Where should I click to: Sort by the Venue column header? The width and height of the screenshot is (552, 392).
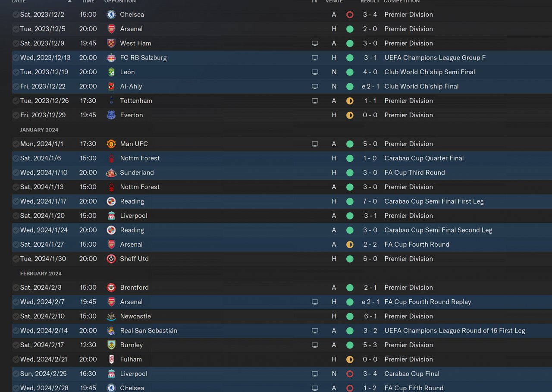click(334, 1)
